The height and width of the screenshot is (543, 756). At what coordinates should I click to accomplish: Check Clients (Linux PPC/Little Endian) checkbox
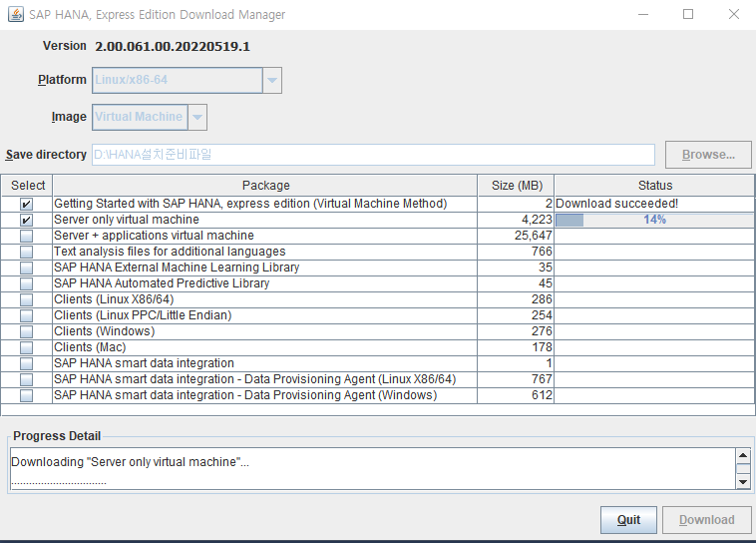coord(27,315)
